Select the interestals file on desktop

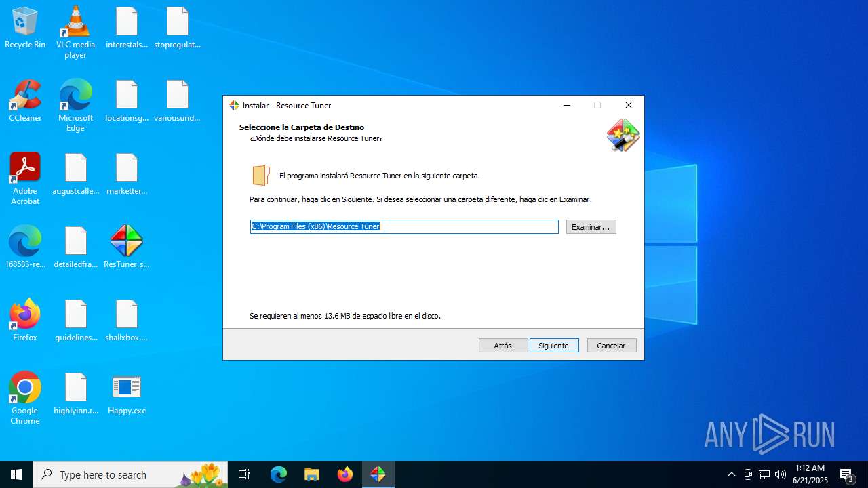[127, 28]
